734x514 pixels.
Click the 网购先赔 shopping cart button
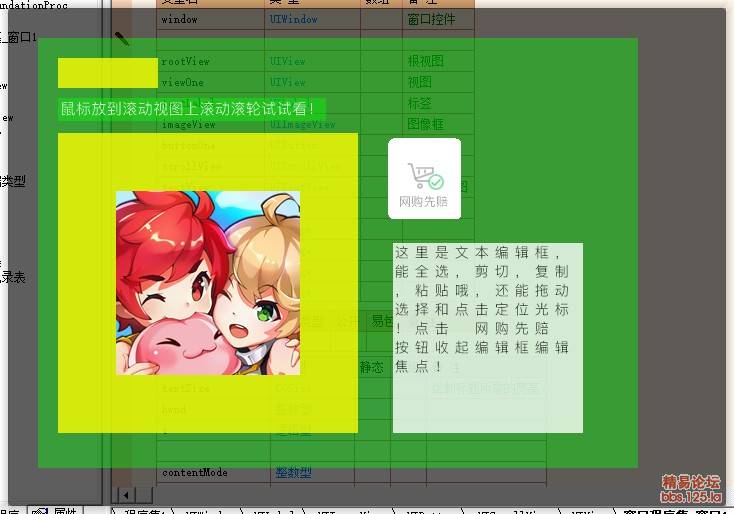click(424, 178)
